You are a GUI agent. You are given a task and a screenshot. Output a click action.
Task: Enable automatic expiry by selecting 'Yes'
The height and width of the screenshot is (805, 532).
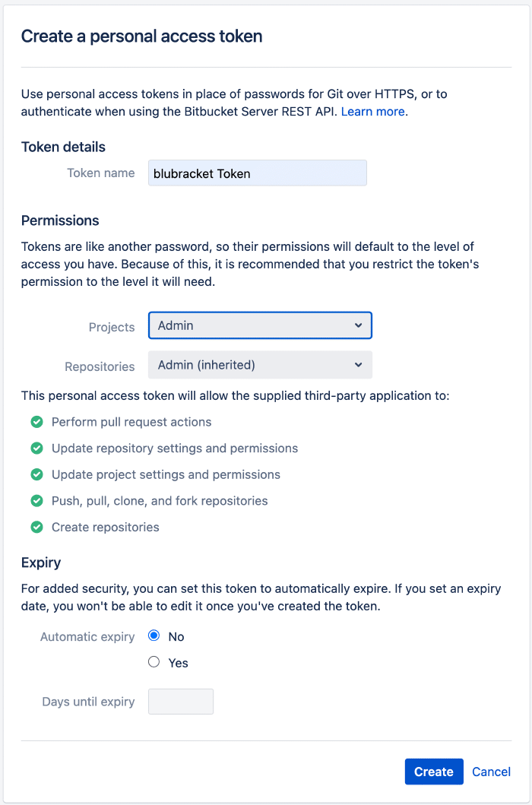point(154,662)
